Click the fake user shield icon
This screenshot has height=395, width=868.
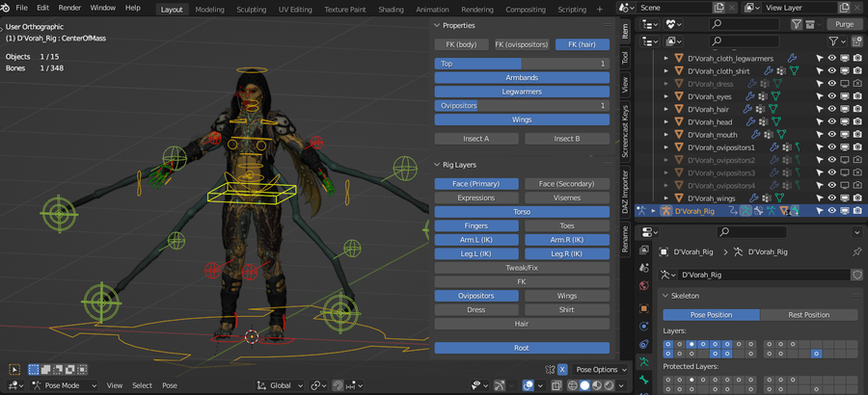857,275
